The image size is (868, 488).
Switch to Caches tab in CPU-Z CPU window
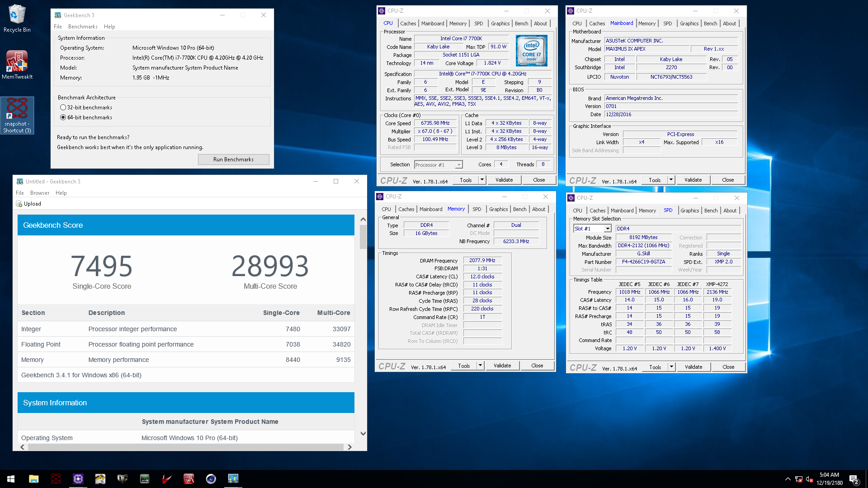pyautogui.click(x=408, y=23)
